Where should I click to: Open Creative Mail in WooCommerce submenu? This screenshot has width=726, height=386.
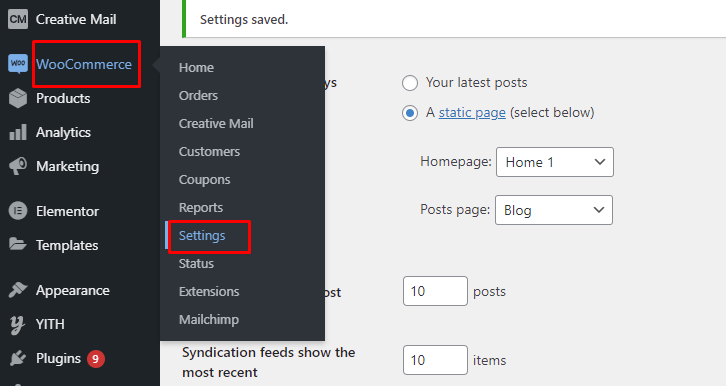pos(216,124)
